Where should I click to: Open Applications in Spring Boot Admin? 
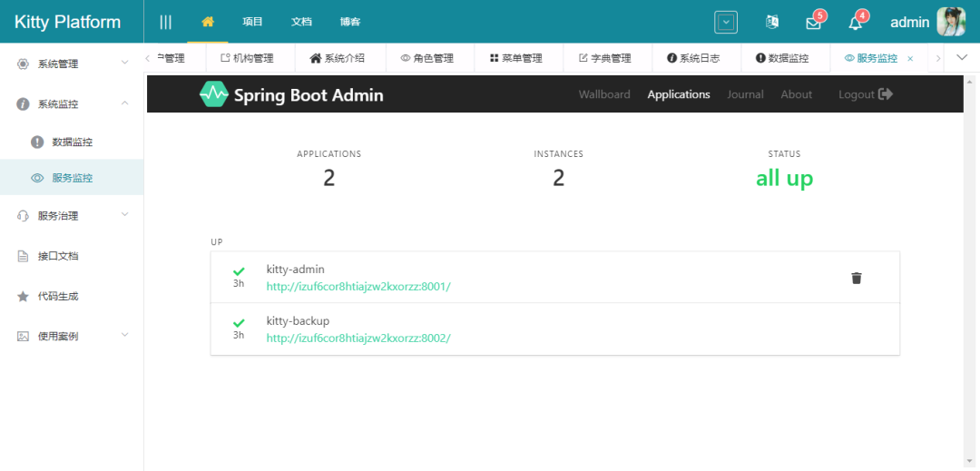coord(679,94)
